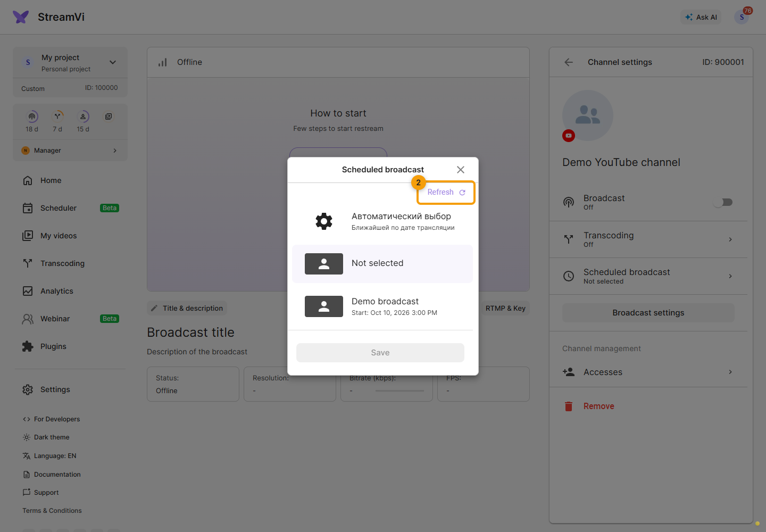This screenshot has width=766, height=532.
Task: Expand the Transcoding channel setting
Action: coord(648,239)
